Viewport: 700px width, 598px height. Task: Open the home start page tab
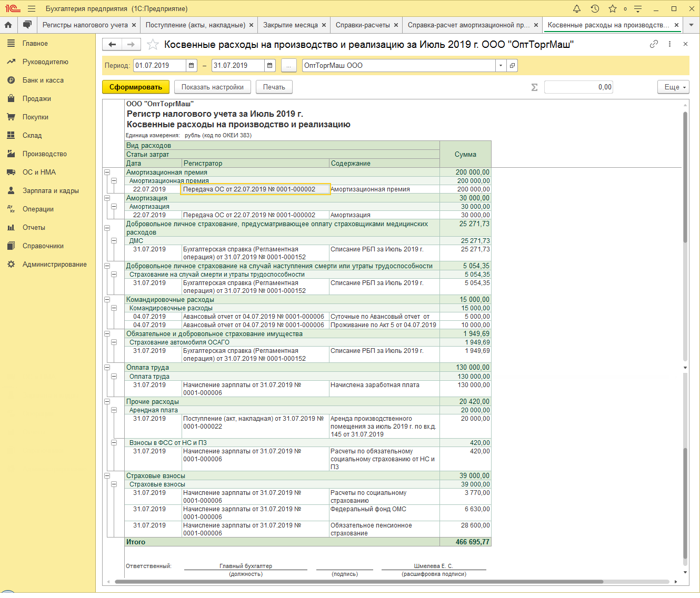(8, 25)
